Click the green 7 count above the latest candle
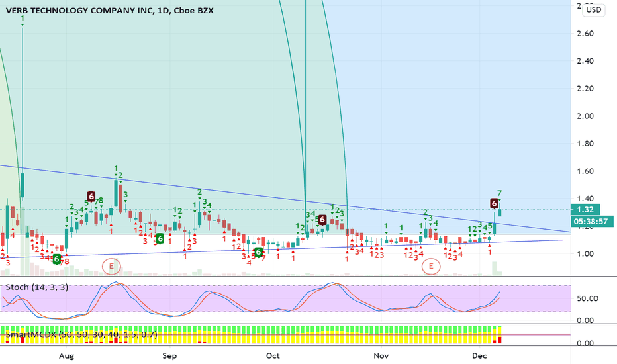The image size is (617, 364). click(x=499, y=193)
